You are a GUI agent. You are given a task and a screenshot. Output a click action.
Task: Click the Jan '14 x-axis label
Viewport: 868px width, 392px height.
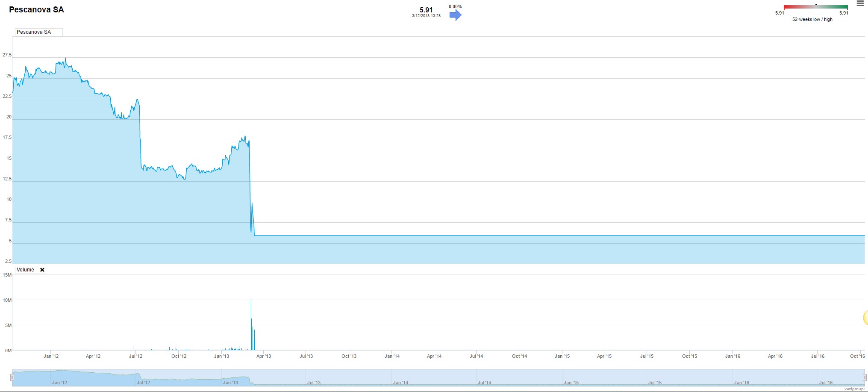(x=392, y=356)
